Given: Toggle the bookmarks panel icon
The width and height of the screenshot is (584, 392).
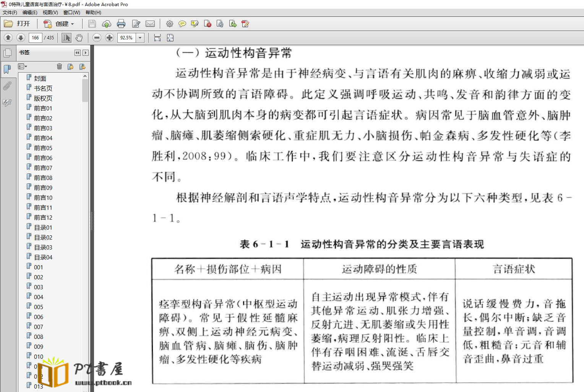Looking at the screenshot, I should click(7, 69).
